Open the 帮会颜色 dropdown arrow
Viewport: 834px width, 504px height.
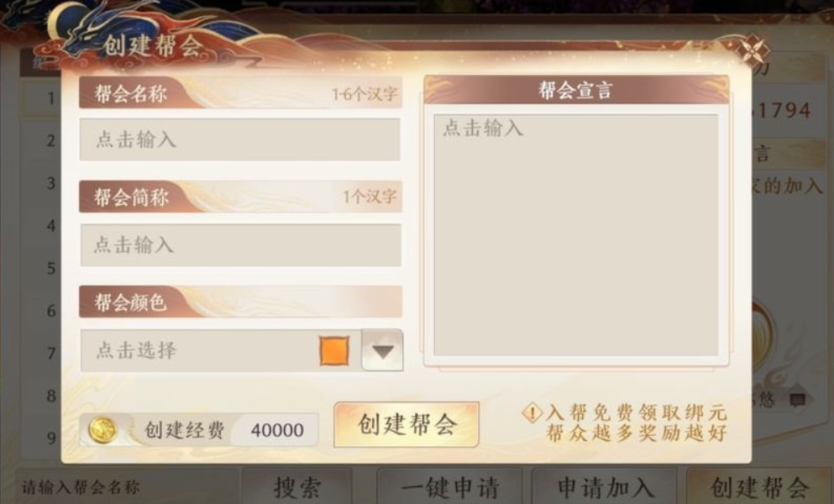(382, 350)
